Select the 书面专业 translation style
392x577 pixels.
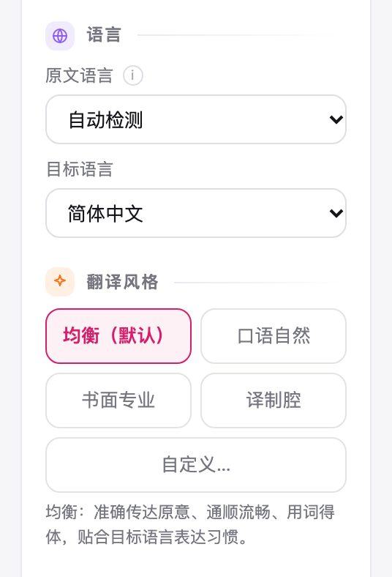tap(118, 401)
